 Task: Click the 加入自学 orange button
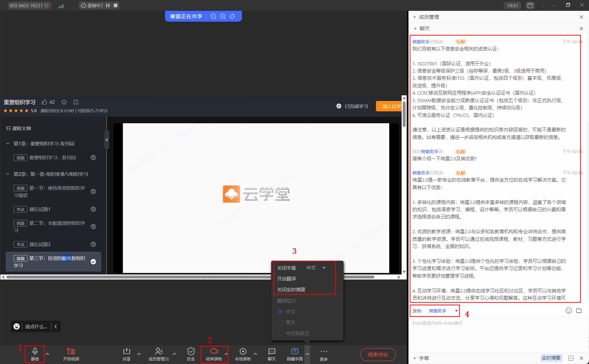(389, 106)
